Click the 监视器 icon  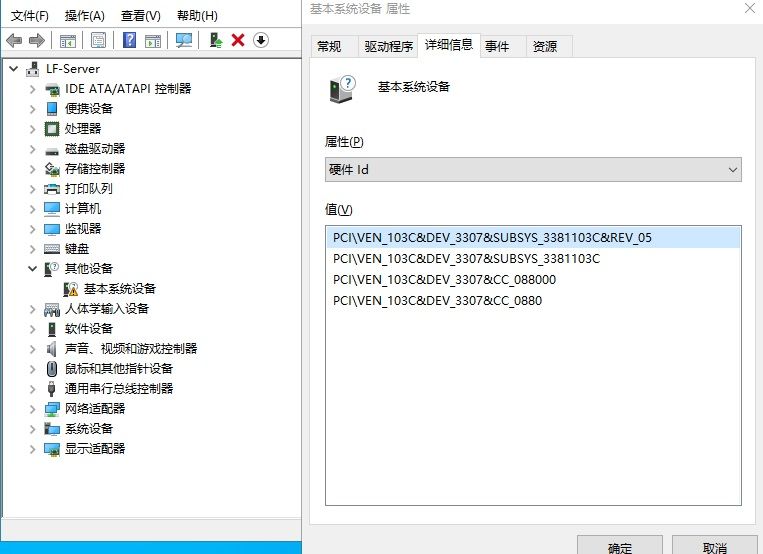coord(52,229)
